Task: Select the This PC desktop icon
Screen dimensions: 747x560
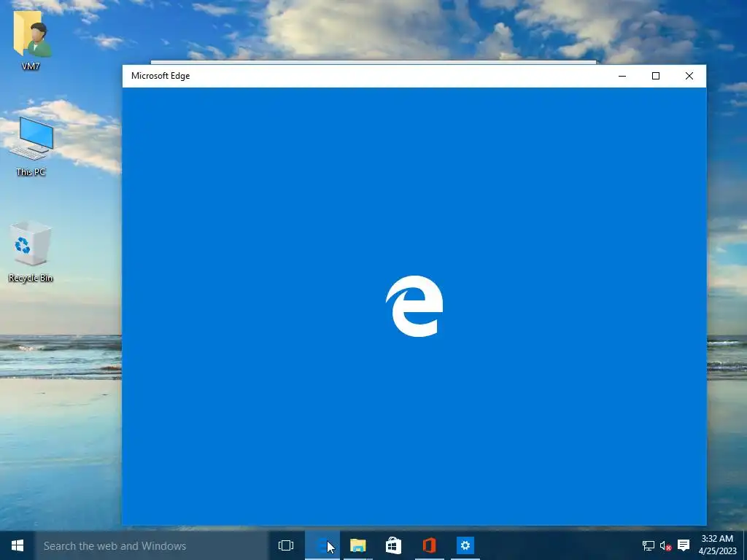Action: click(x=31, y=146)
